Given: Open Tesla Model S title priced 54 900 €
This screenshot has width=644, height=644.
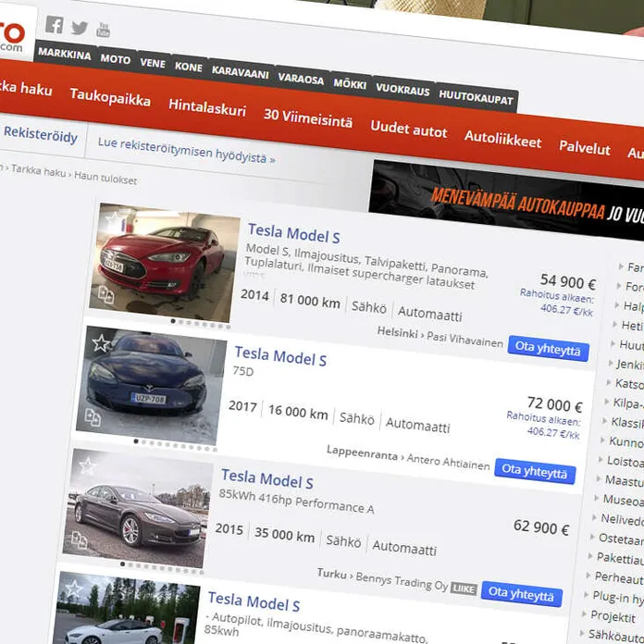Looking at the screenshot, I should [x=293, y=233].
